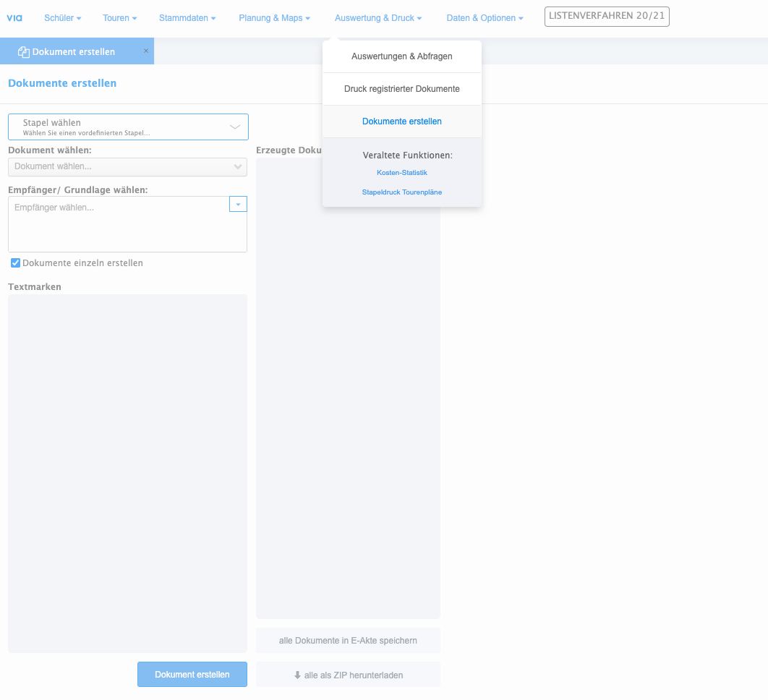This screenshot has width=768, height=700.
Task: Click alle Dokumente in E-Akte speichern
Action: pos(348,641)
